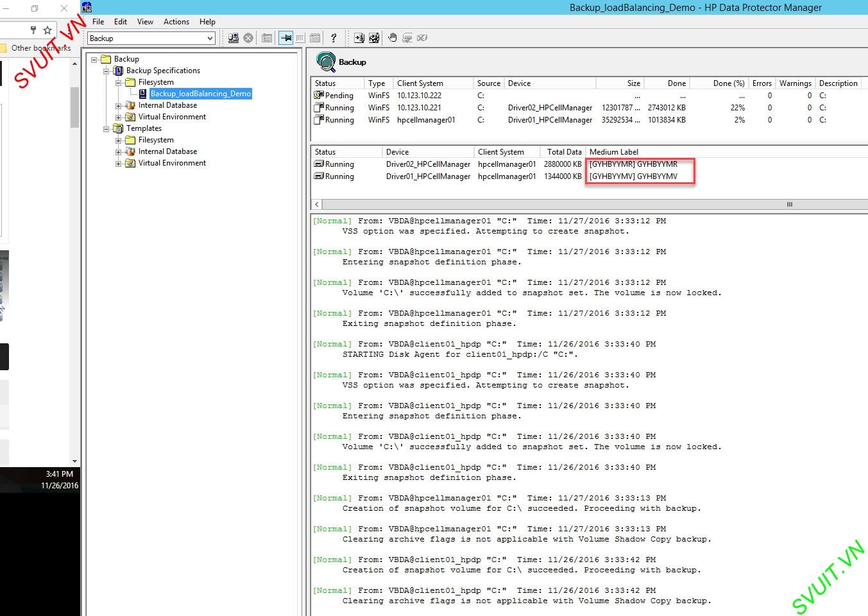Screen dimensions: 868x616
Task: Click the down scroll arrow in the browser window
Action: tap(74, 461)
